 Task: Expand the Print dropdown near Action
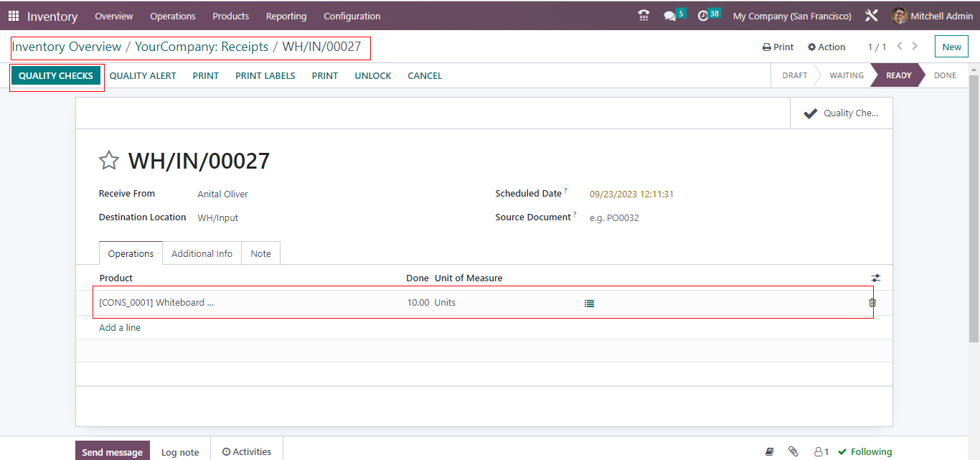pos(778,47)
